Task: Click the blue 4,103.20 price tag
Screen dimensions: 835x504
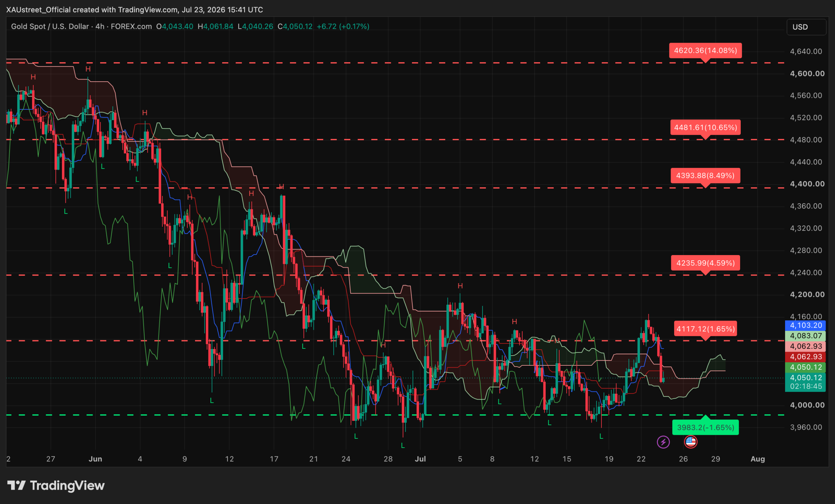Action: pyautogui.click(x=805, y=325)
